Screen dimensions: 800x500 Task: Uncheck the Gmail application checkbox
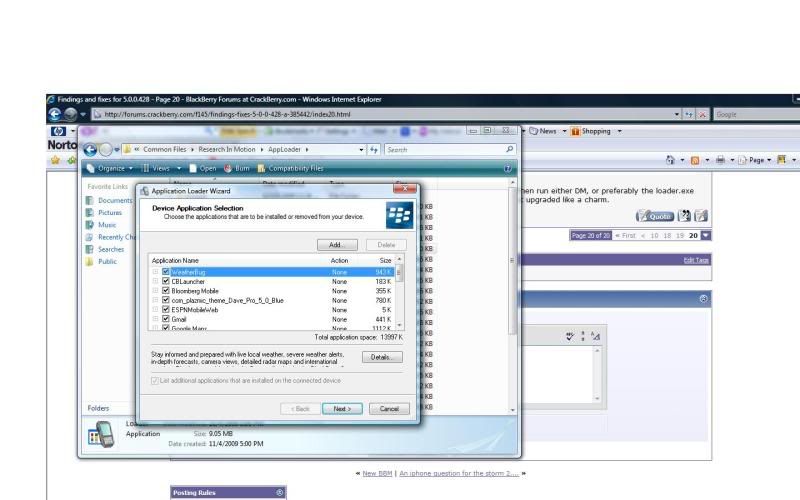click(166, 319)
